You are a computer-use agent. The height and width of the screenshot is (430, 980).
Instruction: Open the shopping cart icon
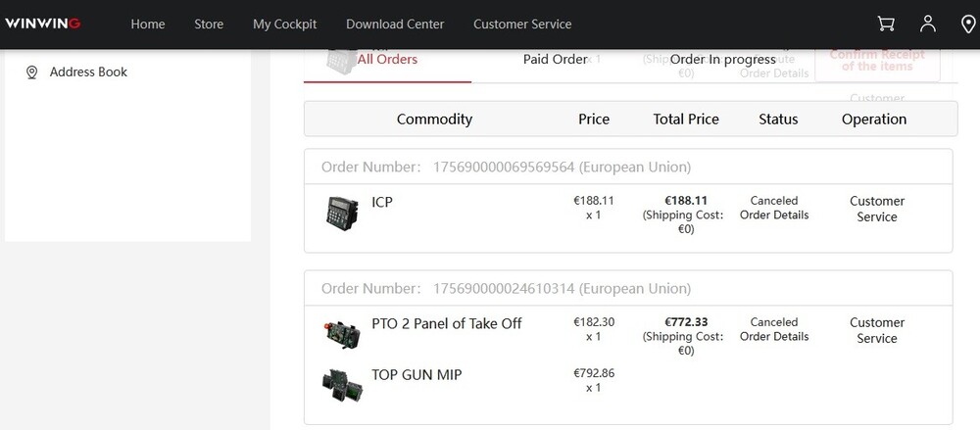coord(886,24)
